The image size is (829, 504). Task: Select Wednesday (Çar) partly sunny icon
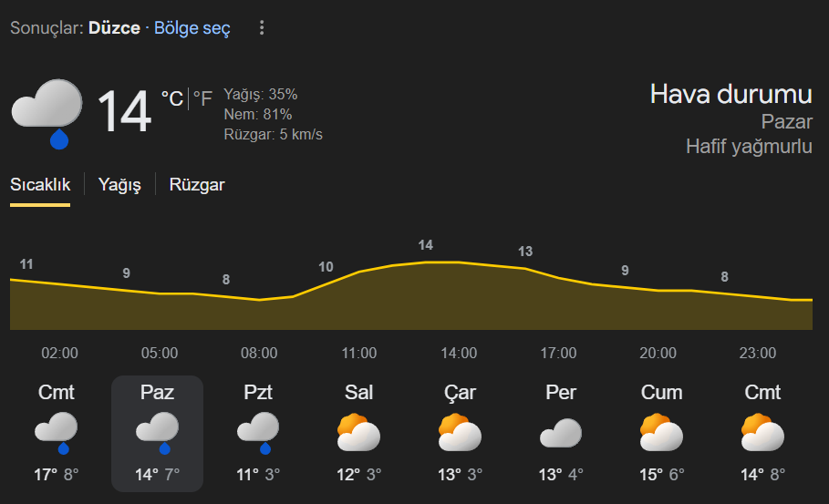pos(460,432)
